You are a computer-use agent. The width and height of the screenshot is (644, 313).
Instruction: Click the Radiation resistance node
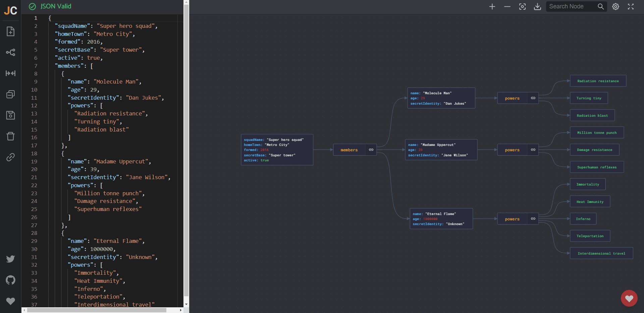point(598,81)
